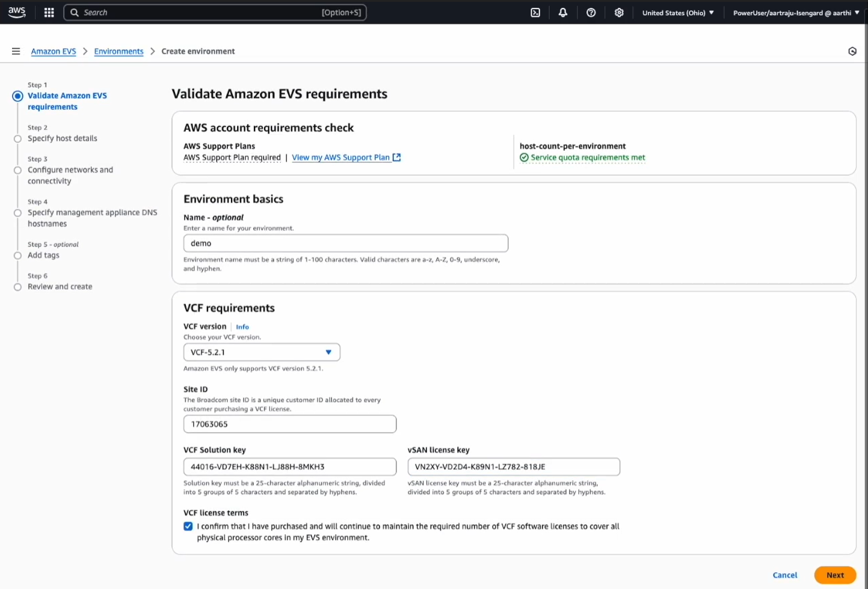Screen dimensions: 868x589
Task: Go to Amazon EVS breadcrumb
Action: coord(54,52)
